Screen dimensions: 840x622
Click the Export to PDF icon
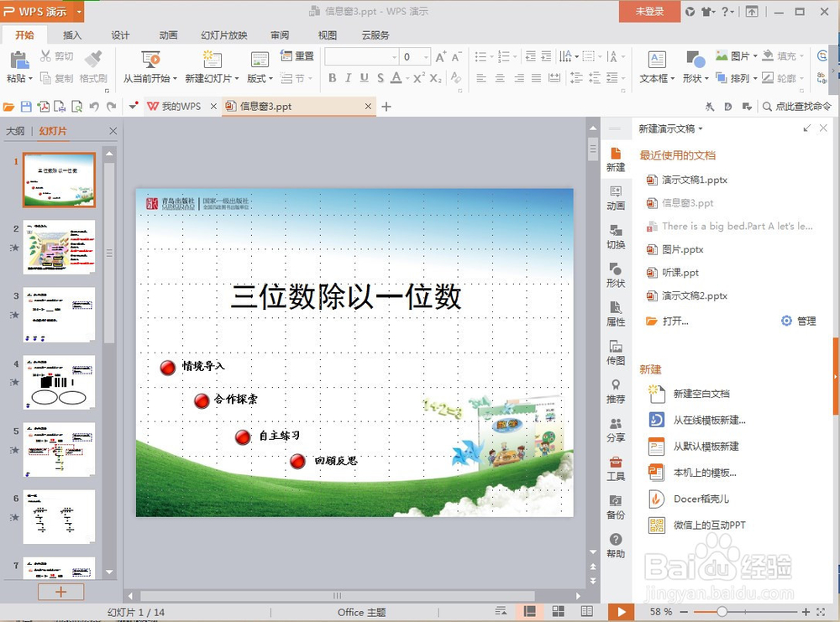click(43, 107)
